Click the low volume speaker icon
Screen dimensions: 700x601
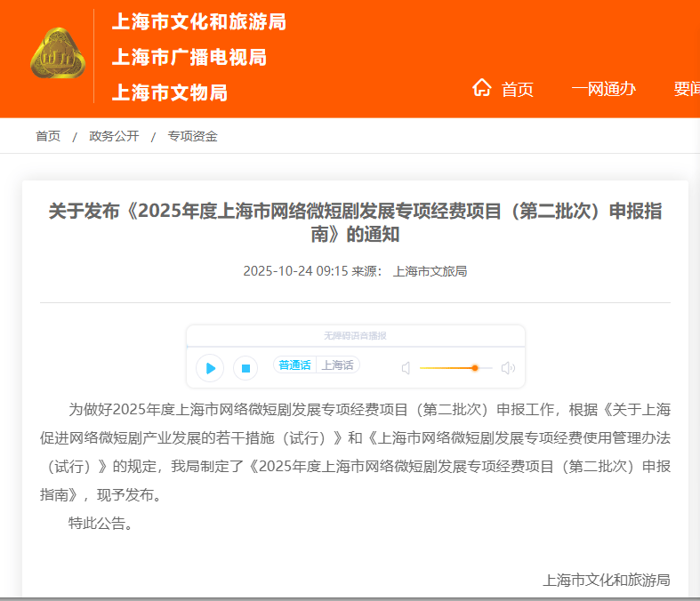[406, 368]
